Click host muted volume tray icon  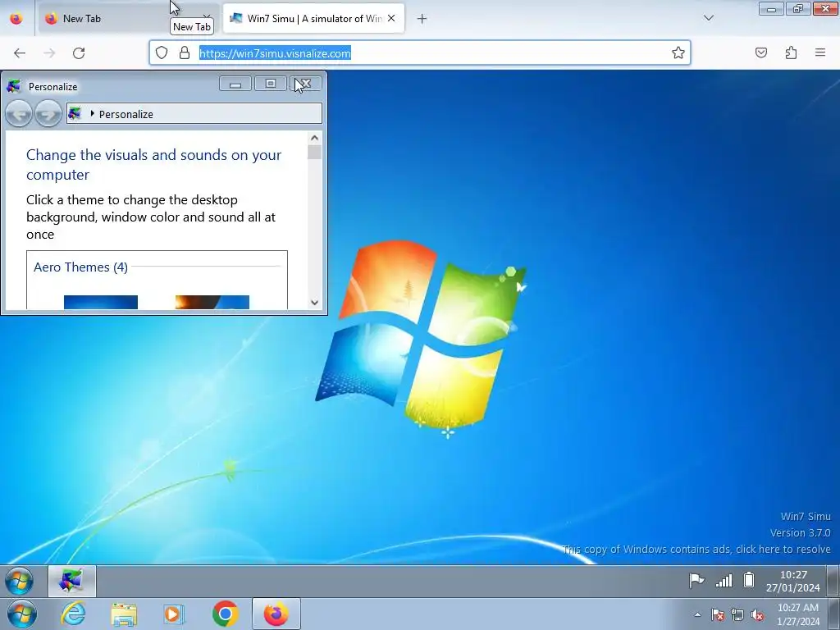tap(757, 614)
